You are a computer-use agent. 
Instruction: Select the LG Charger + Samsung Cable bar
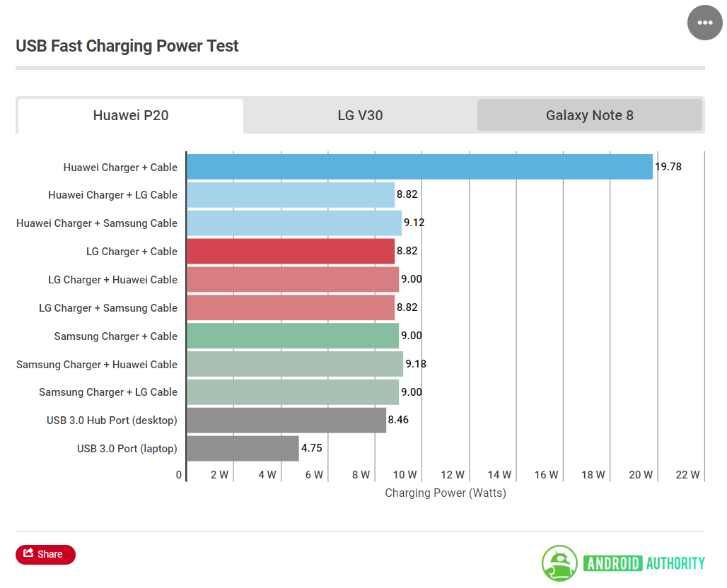point(291,307)
